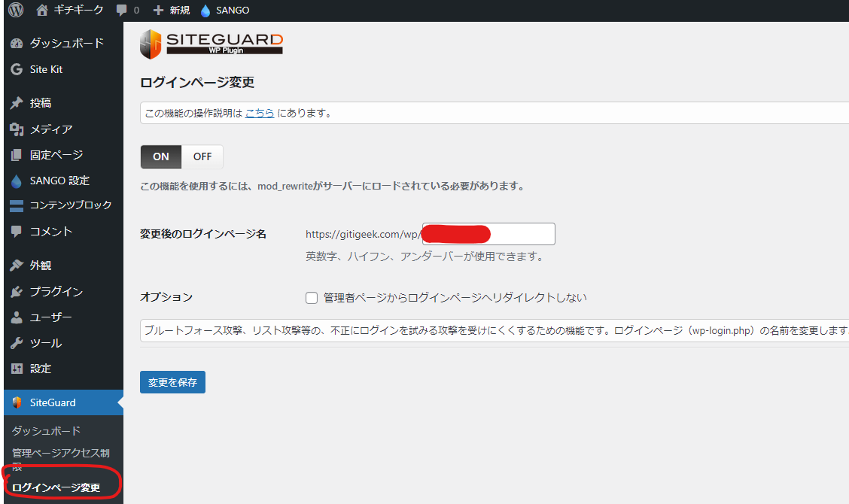The height and width of the screenshot is (504, 849).
Task: Switch the login page feature ON
Action: click(x=161, y=156)
